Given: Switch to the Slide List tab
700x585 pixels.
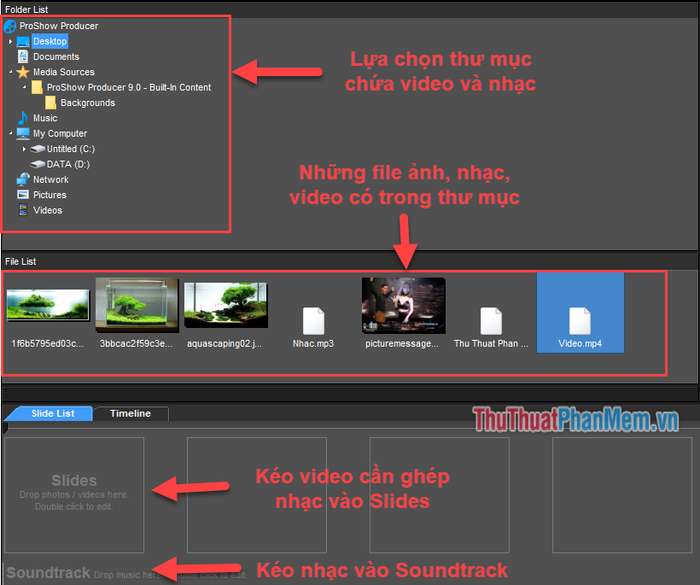Looking at the screenshot, I should click(53, 414).
